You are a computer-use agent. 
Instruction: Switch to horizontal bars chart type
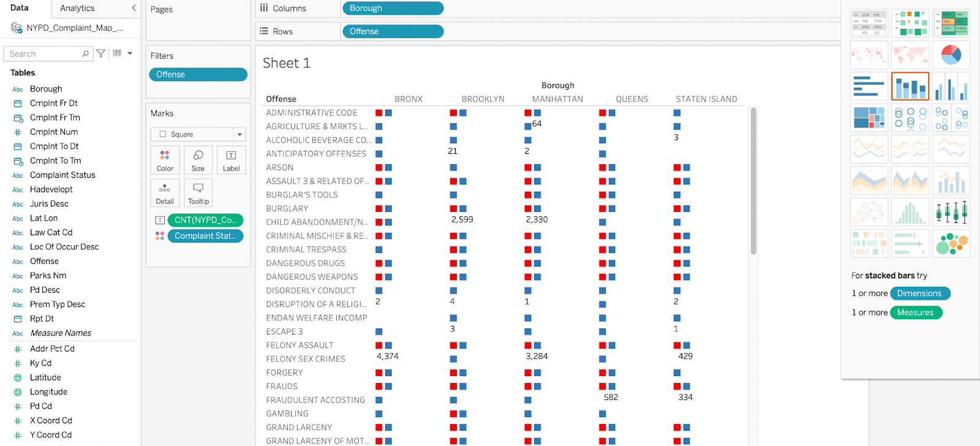pyautogui.click(x=869, y=86)
